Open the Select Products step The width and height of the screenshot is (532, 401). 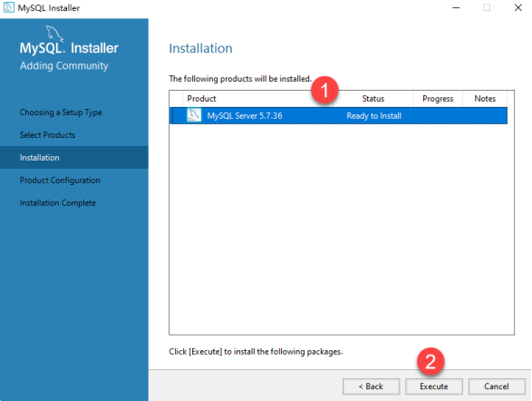point(47,135)
